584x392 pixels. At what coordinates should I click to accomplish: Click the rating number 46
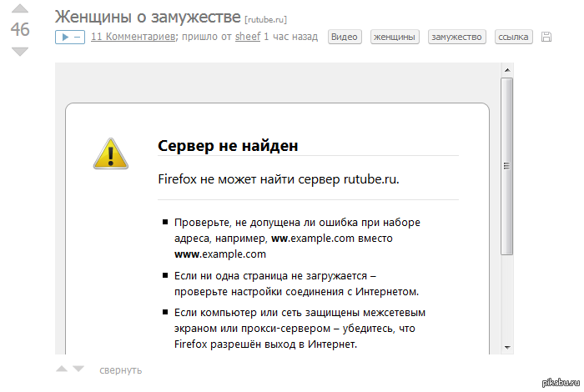(20, 29)
